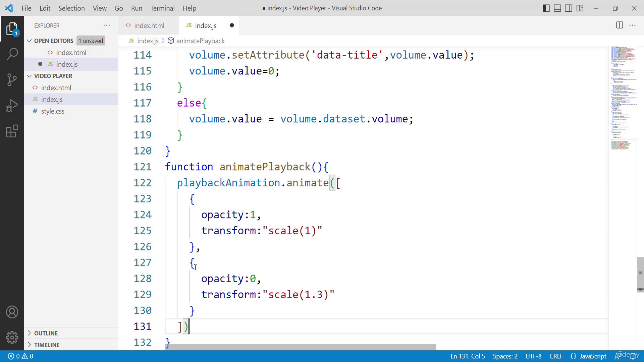The width and height of the screenshot is (644, 362).
Task: Open editor more actions ellipsis
Action: [x=633, y=25]
